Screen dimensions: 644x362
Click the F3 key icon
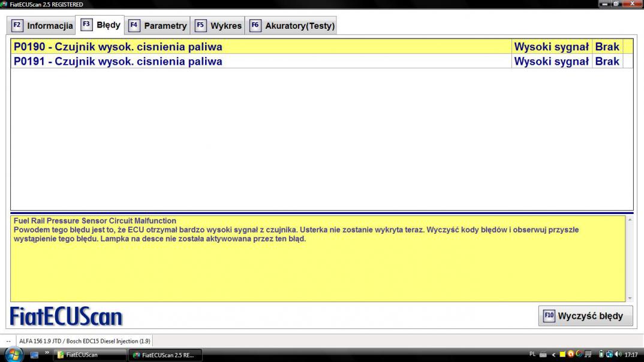point(86,24)
